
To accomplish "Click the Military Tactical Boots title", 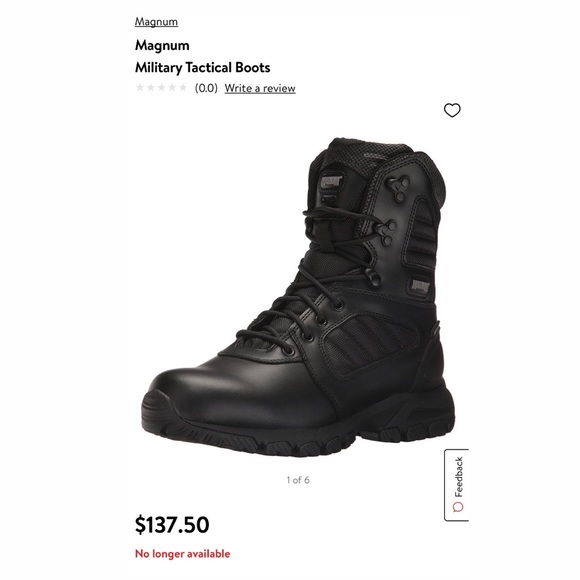I will [x=202, y=68].
